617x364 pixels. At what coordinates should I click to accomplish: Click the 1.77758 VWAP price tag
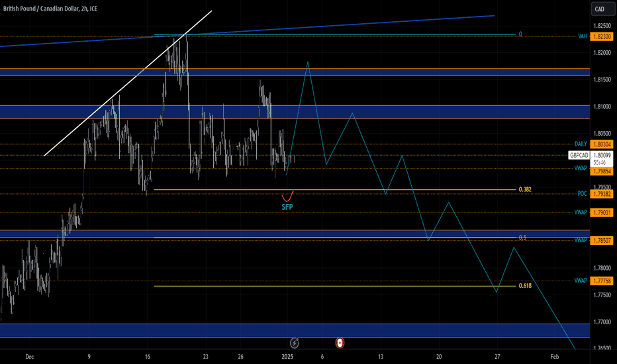coord(602,281)
